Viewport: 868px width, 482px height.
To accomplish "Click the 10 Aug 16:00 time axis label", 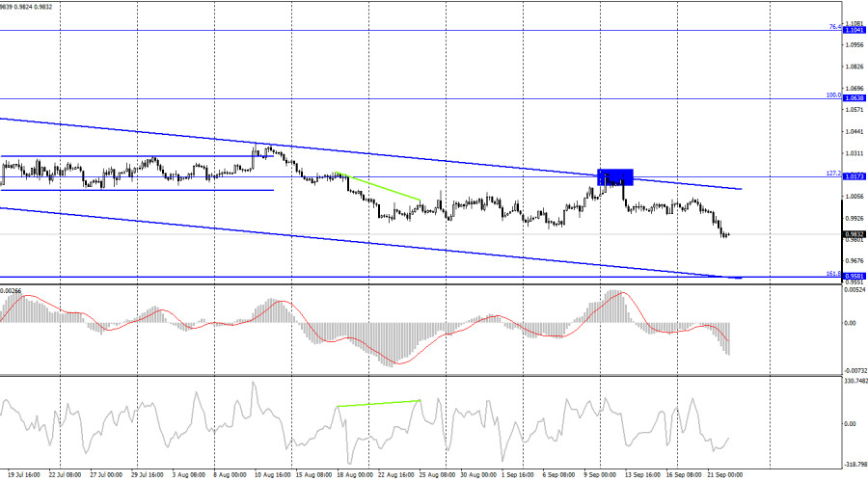I will (x=272, y=475).
